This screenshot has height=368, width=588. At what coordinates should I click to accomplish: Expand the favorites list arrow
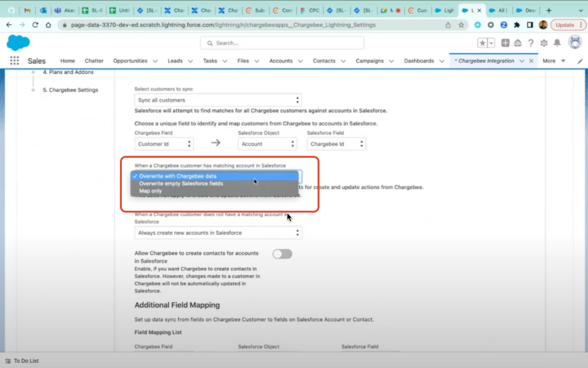tap(491, 43)
